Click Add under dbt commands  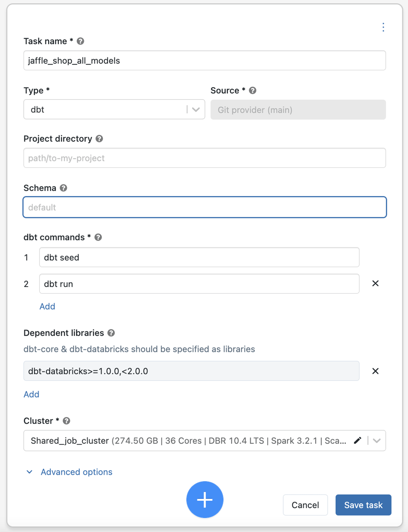pos(47,306)
